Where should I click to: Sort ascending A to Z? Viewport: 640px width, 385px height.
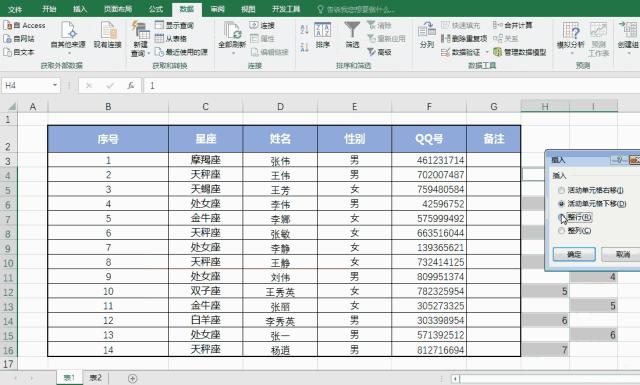click(304, 29)
